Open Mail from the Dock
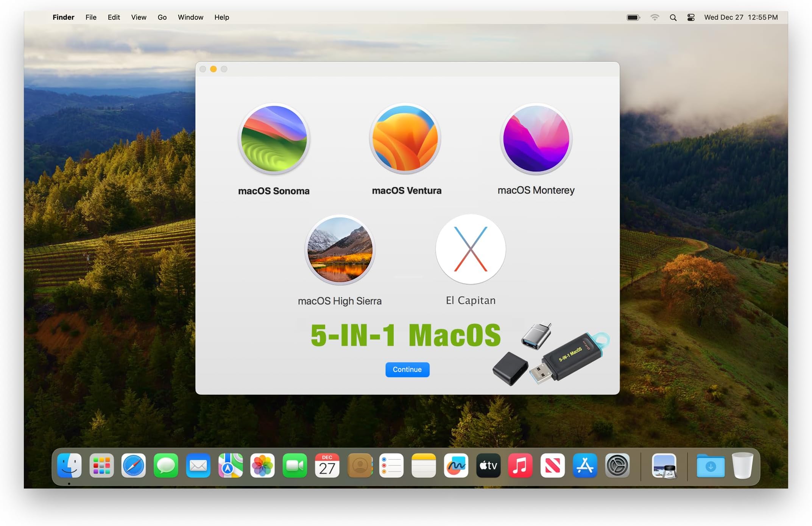Viewport: 812px width, 526px height. pos(198,465)
